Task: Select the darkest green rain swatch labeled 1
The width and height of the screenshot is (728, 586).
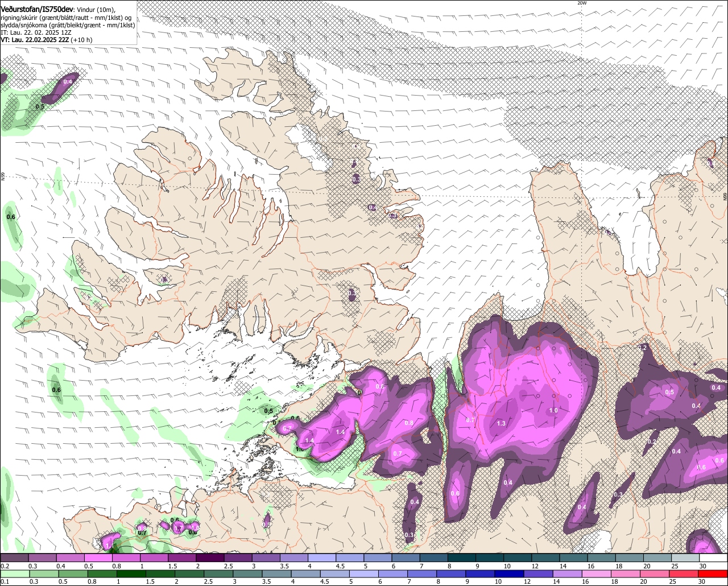Action: tap(131, 573)
